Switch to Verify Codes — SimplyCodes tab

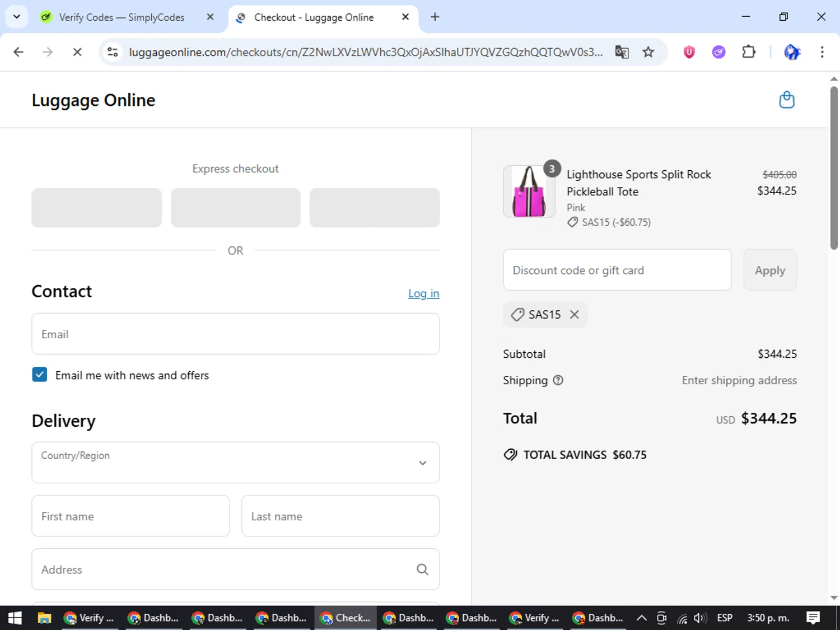(x=122, y=17)
